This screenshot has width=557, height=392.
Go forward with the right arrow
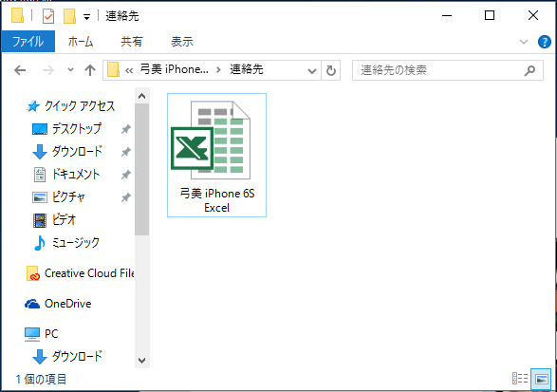pos(48,70)
